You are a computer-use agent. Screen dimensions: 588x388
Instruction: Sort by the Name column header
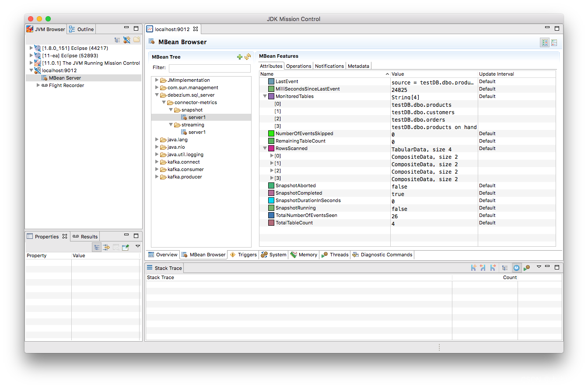(x=325, y=74)
